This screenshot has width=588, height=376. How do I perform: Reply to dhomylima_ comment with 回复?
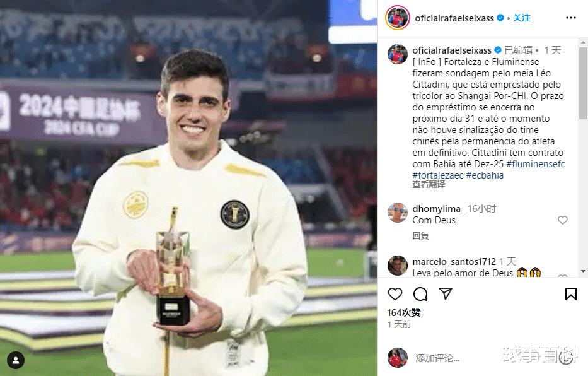(420, 236)
